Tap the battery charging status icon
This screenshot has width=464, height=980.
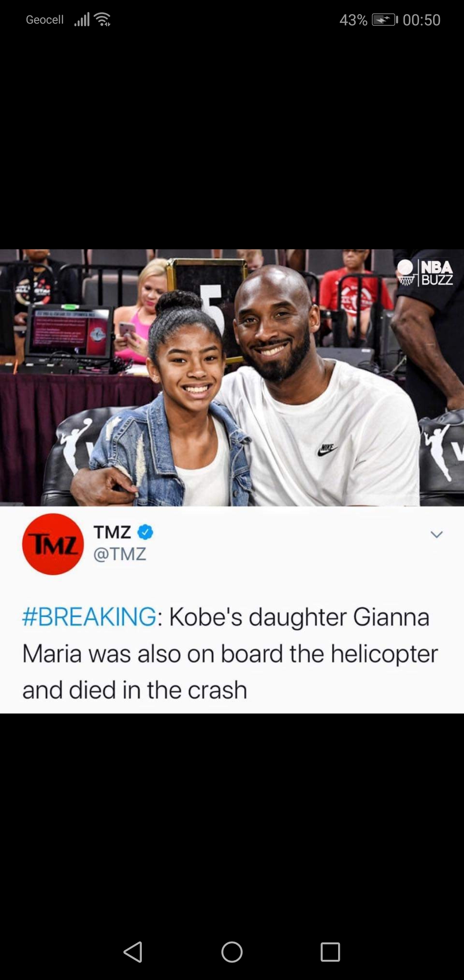point(385,20)
